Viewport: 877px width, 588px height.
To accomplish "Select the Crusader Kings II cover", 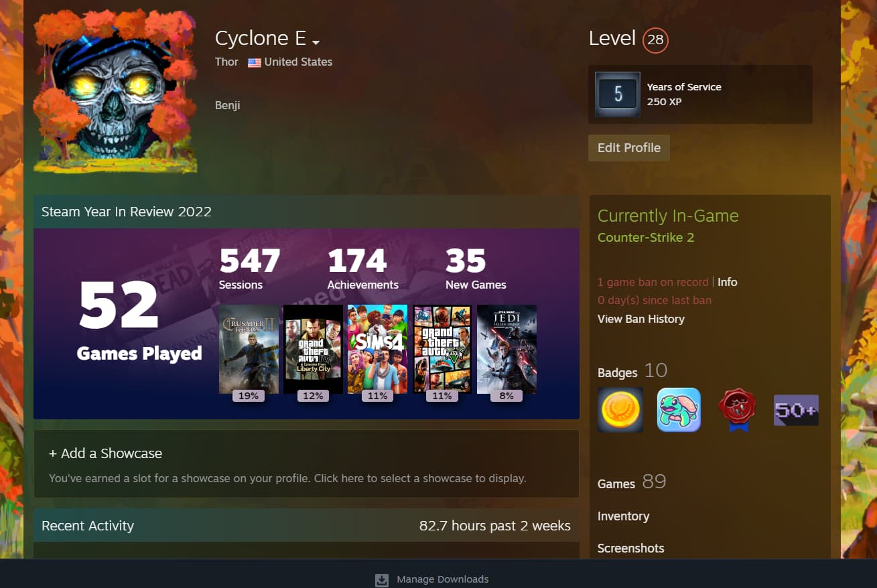I will tap(249, 349).
